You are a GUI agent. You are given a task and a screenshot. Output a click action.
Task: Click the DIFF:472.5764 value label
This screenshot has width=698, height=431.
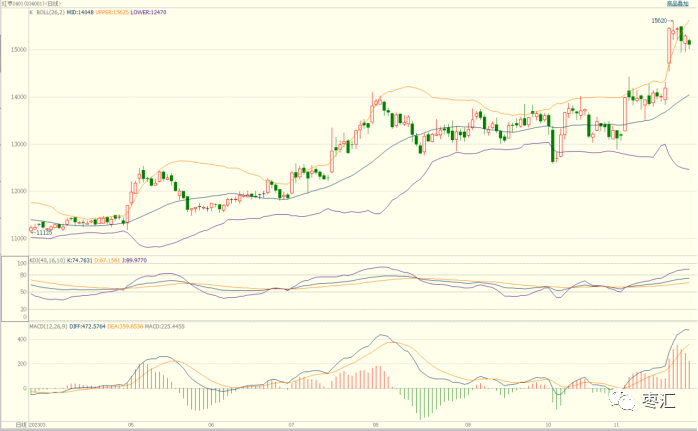(x=88, y=327)
